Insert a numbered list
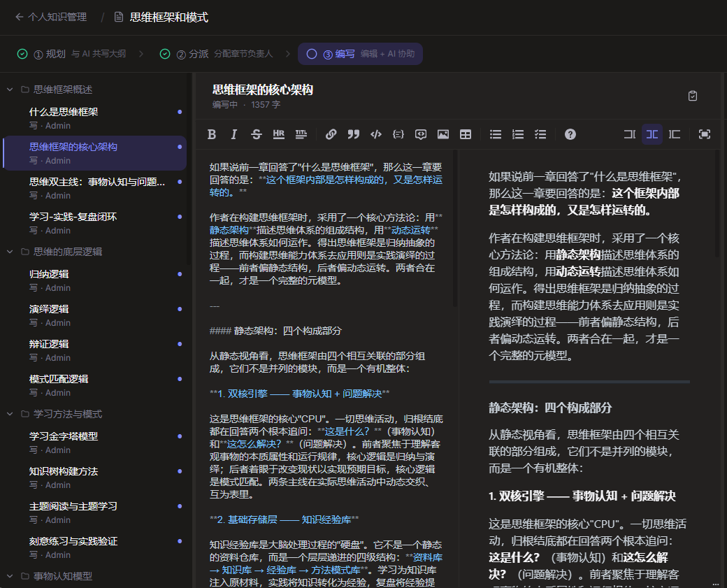Viewport: 727px width, 588px height. tap(518, 134)
